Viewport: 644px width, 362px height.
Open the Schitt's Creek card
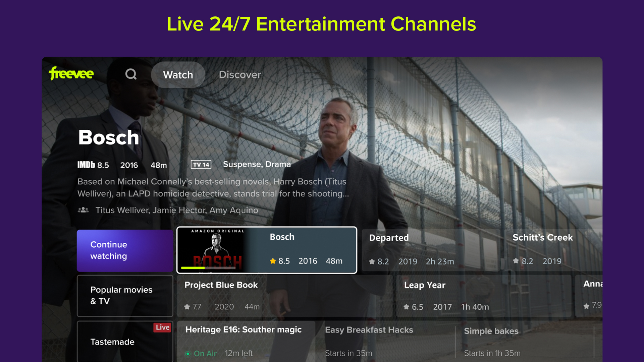point(553,250)
